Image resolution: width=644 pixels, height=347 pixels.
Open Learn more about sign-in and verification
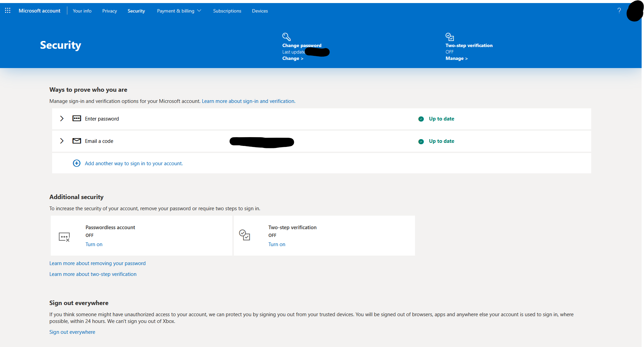pyautogui.click(x=249, y=101)
